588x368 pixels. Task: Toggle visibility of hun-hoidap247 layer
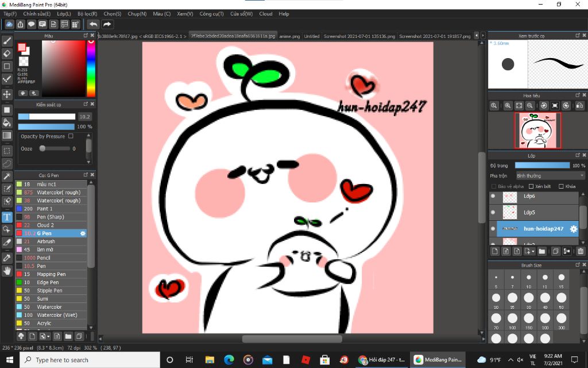tap(493, 229)
